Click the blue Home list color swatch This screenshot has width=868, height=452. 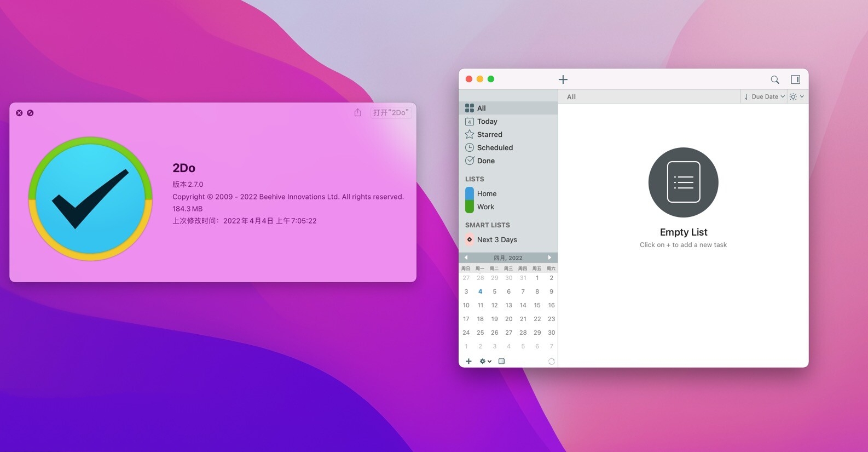pos(469,193)
